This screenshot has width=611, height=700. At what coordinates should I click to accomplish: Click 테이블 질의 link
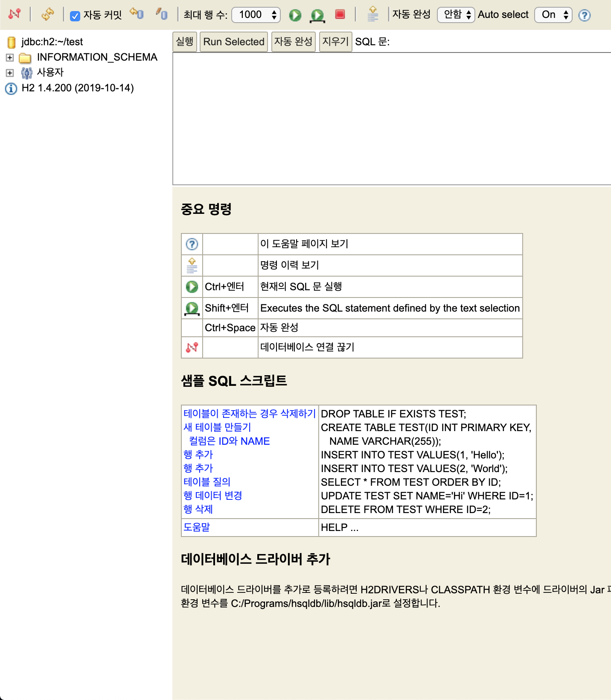click(207, 482)
